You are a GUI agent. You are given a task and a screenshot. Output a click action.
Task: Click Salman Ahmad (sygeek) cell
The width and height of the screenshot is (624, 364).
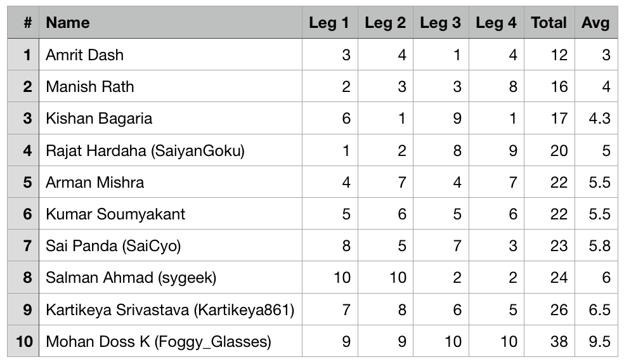click(x=131, y=278)
